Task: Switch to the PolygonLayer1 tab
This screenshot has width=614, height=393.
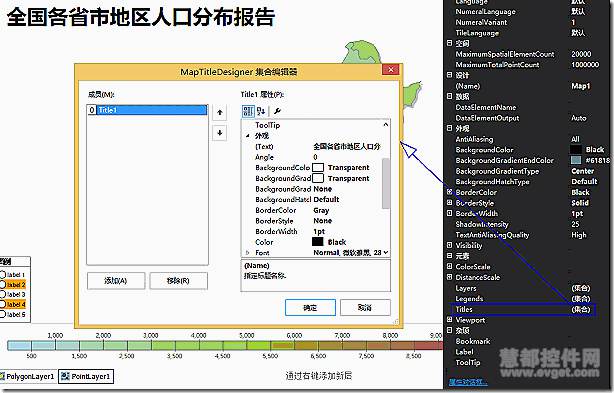Action: [27, 377]
